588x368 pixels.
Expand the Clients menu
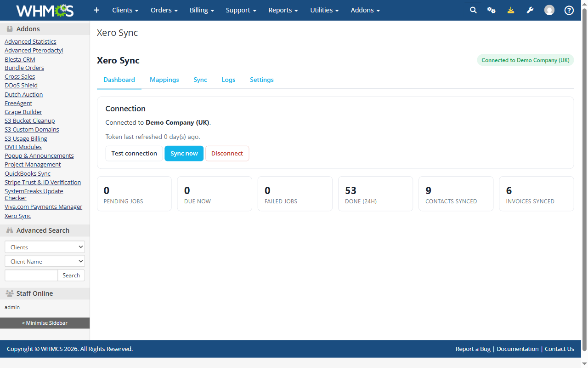[x=125, y=10]
